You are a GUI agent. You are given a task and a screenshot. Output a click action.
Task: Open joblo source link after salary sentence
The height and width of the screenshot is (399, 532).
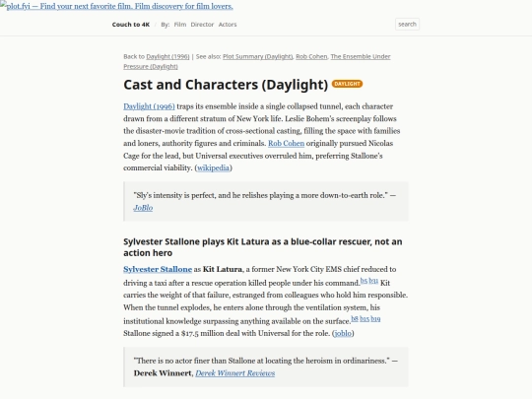pyautogui.click(x=343, y=334)
